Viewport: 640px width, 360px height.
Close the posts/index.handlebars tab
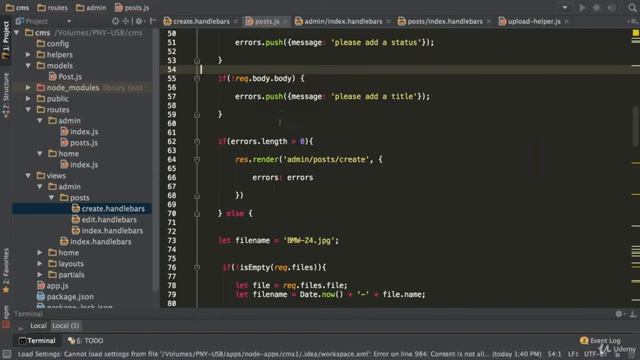[489, 21]
